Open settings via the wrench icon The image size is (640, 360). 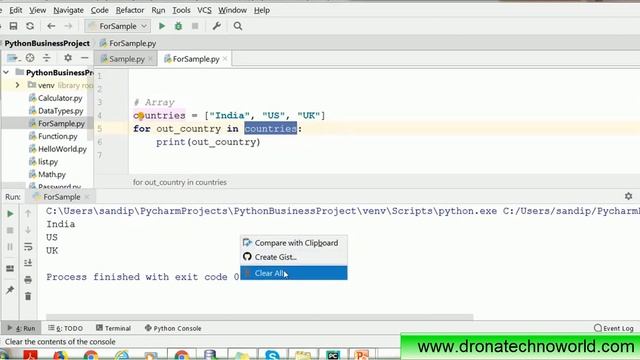(x=217, y=26)
